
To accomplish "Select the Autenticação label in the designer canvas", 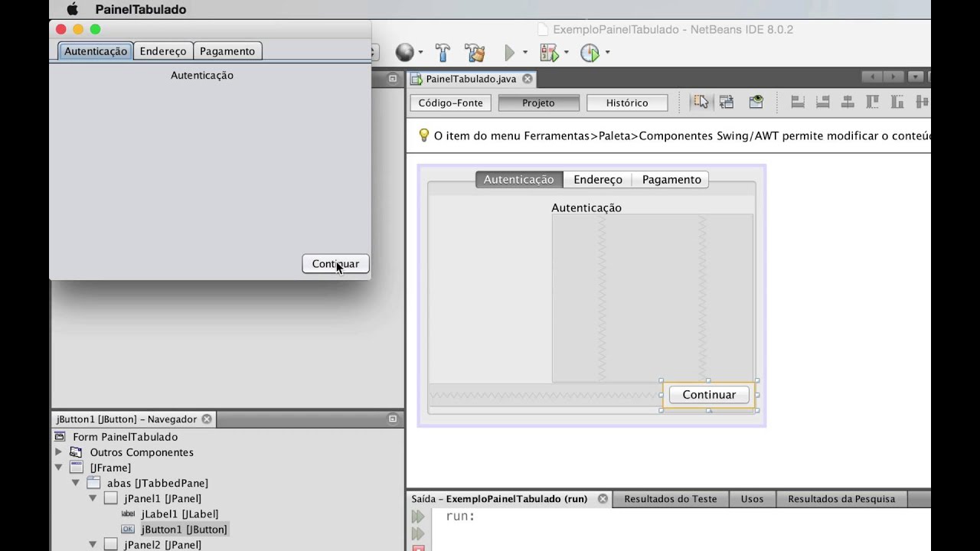I will (586, 207).
